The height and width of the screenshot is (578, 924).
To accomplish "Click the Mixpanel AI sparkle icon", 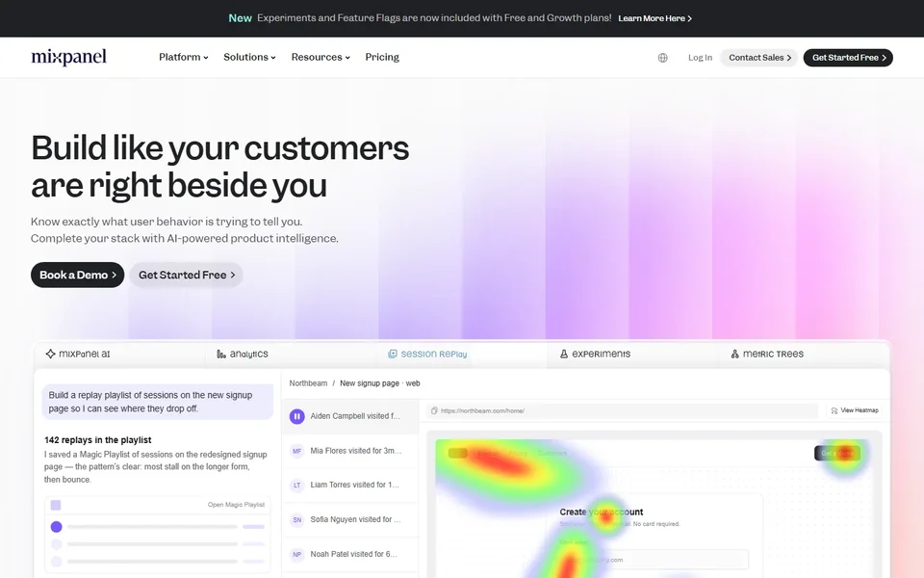I will 51,354.
